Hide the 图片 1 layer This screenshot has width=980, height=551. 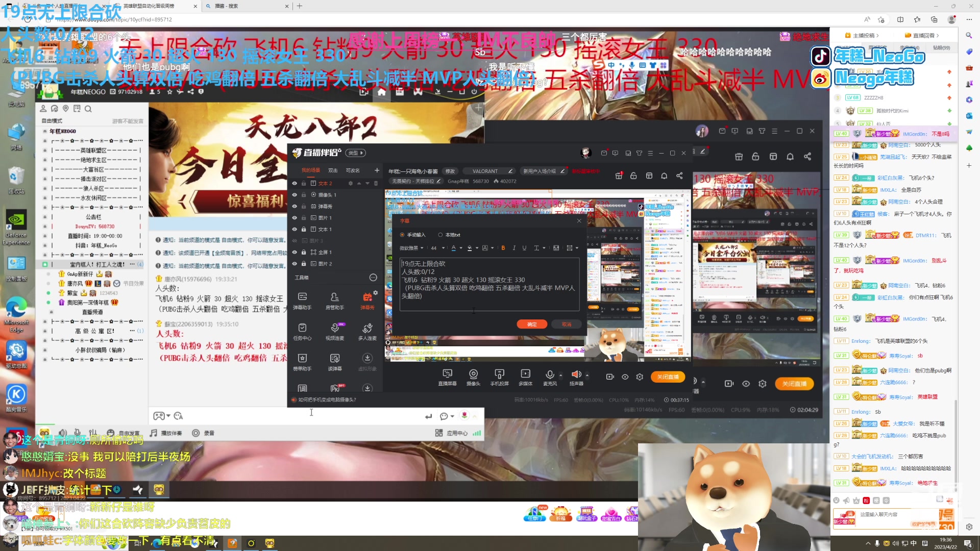click(x=295, y=218)
